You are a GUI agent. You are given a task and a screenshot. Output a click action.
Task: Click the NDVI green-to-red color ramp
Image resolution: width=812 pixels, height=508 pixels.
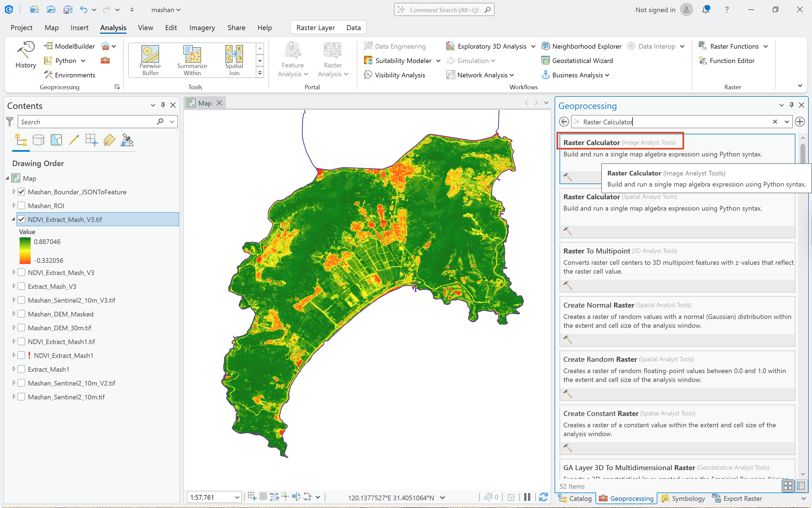[x=25, y=251]
